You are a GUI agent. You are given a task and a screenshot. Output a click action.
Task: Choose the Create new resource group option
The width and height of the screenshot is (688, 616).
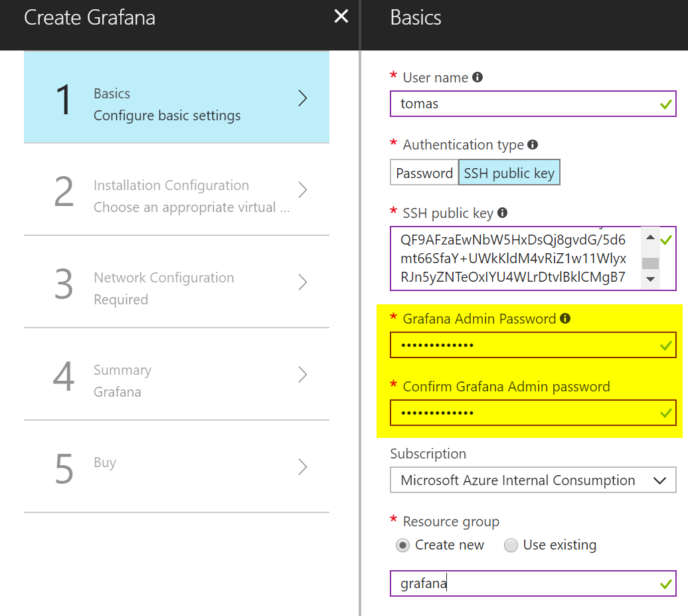pyautogui.click(x=440, y=545)
